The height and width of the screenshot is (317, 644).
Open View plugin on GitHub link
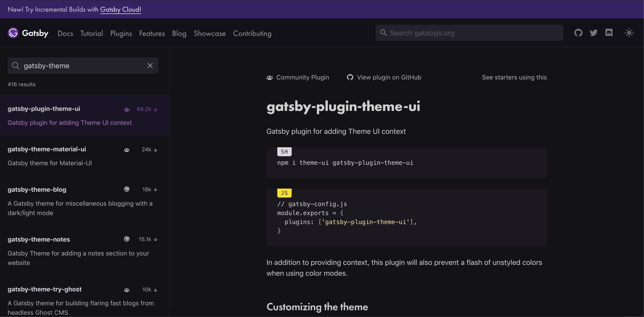[389, 77]
